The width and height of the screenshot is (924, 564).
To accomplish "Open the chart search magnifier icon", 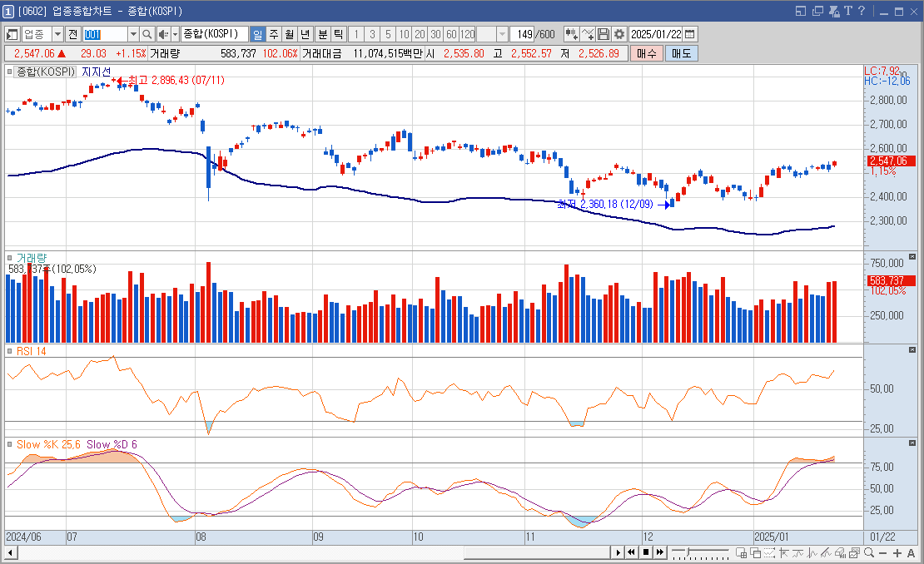I will pos(147,34).
